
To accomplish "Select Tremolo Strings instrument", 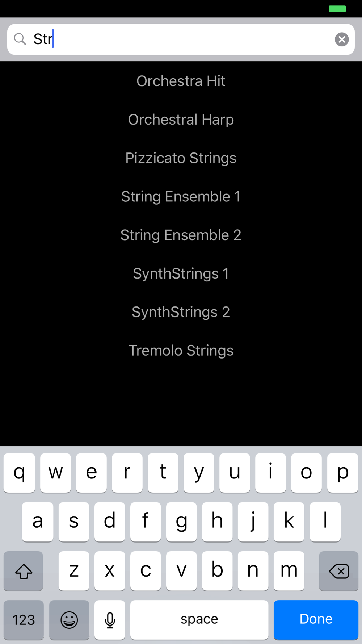I will point(181,351).
